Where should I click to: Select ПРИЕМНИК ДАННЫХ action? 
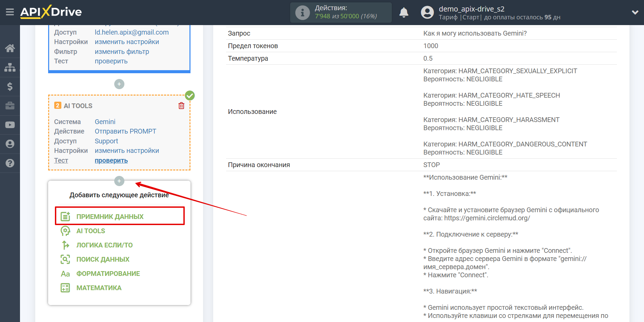coord(110,217)
